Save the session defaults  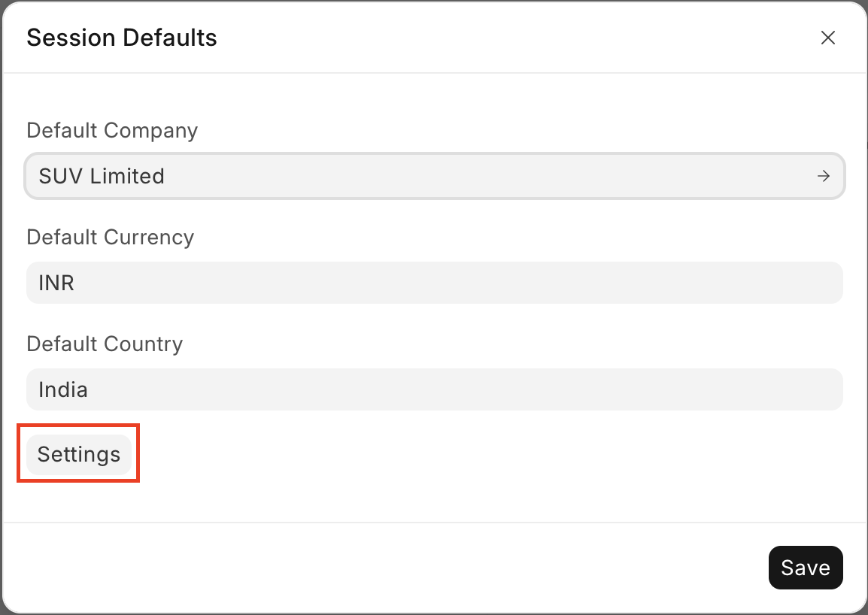[x=805, y=568]
